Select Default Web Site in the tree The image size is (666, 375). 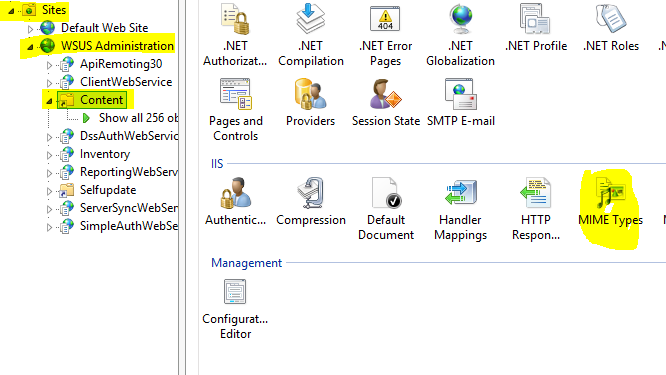pos(104,28)
